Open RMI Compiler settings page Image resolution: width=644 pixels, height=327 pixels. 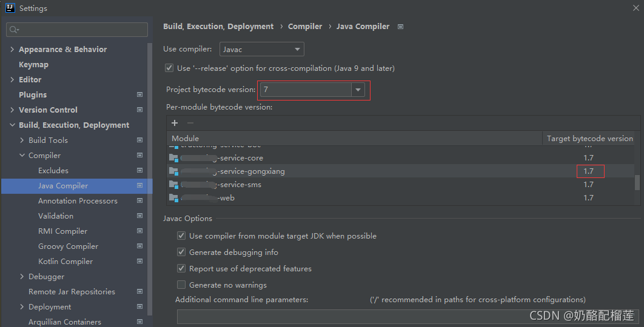tap(63, 231)
